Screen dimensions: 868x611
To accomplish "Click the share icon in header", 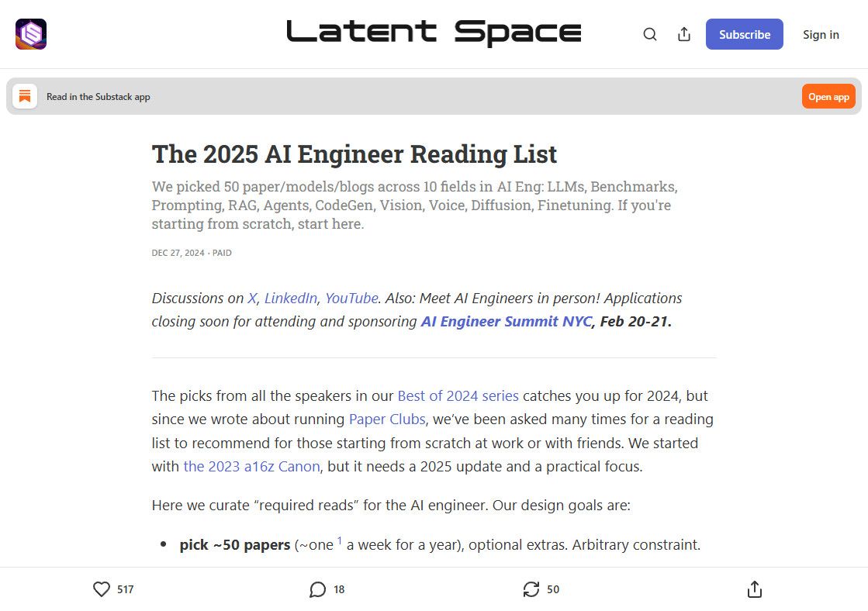I will click(684, 34).
